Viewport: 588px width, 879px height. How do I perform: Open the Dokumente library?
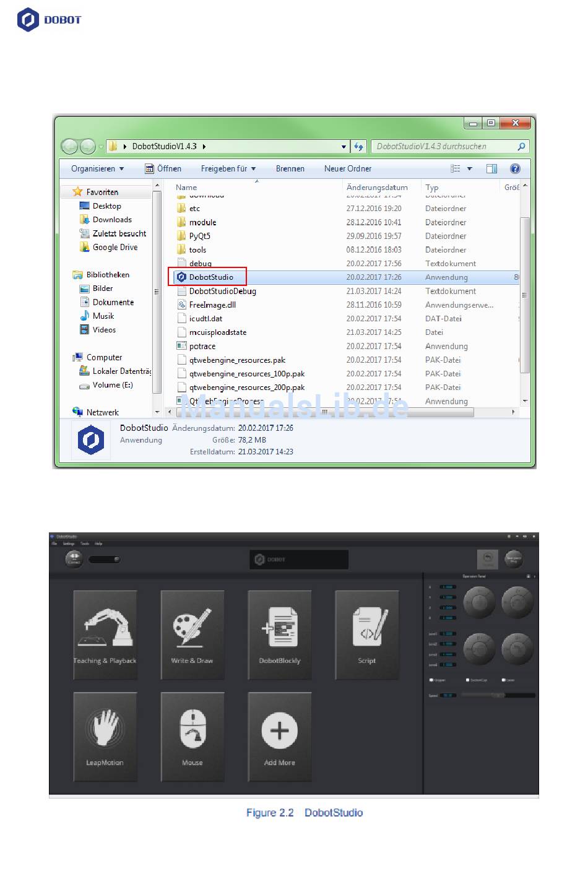[106, 302]
